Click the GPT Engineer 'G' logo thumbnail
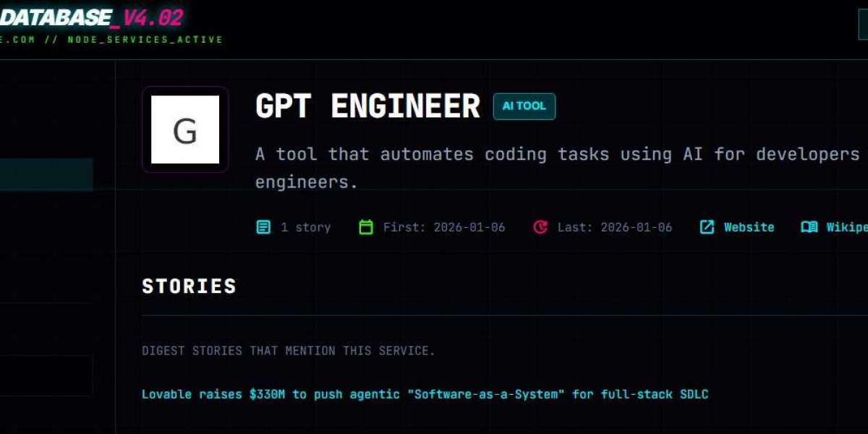Screen dimensions: 868x434 (x=185, y=129)
